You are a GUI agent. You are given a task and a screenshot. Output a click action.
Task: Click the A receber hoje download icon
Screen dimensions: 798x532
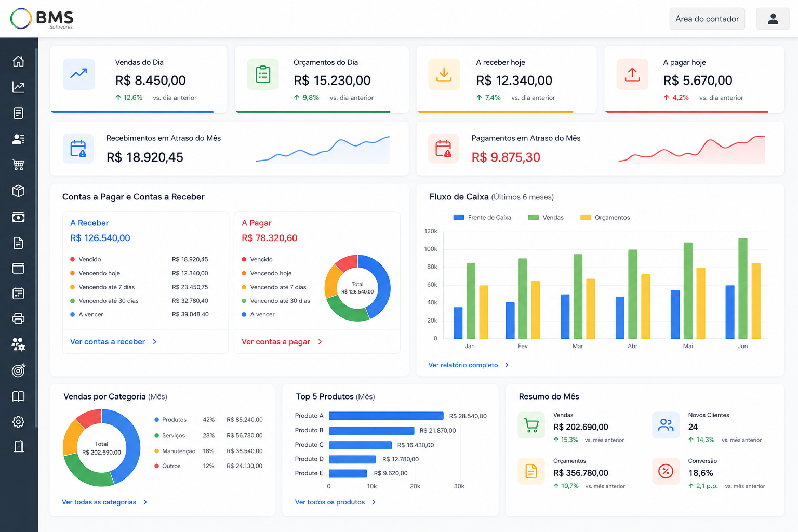tap(444, 74)
